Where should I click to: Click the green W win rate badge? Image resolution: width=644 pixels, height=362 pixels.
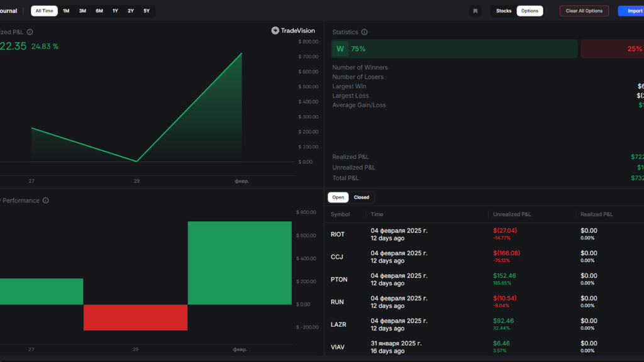click(340, 48)
